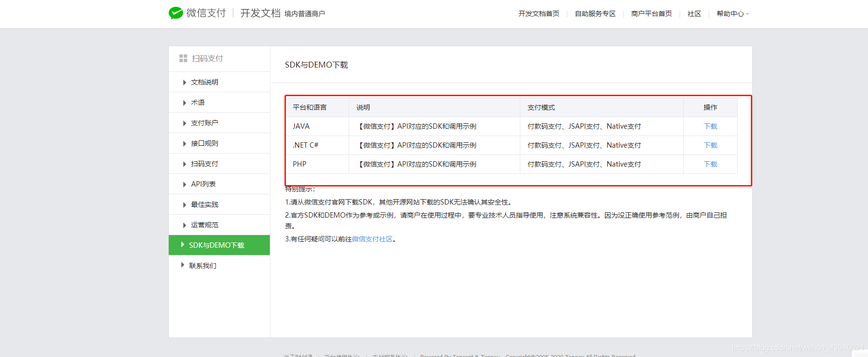Click the 开发文档 header title

[260, 13]
